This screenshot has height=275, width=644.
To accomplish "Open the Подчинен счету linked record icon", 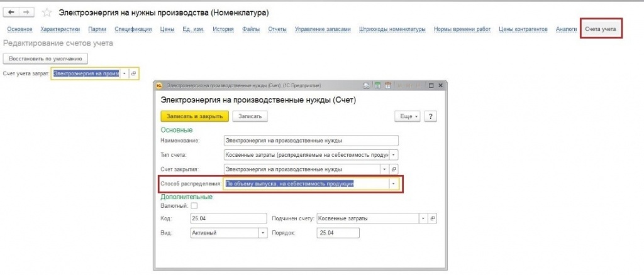I will click(x=433, y=218).
